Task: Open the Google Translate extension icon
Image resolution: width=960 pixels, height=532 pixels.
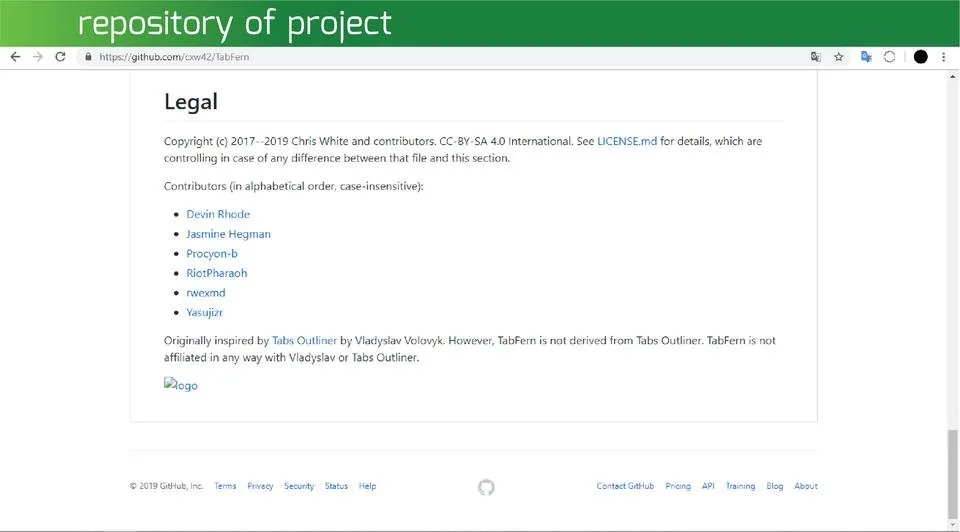Action: [x=866, y=57]
